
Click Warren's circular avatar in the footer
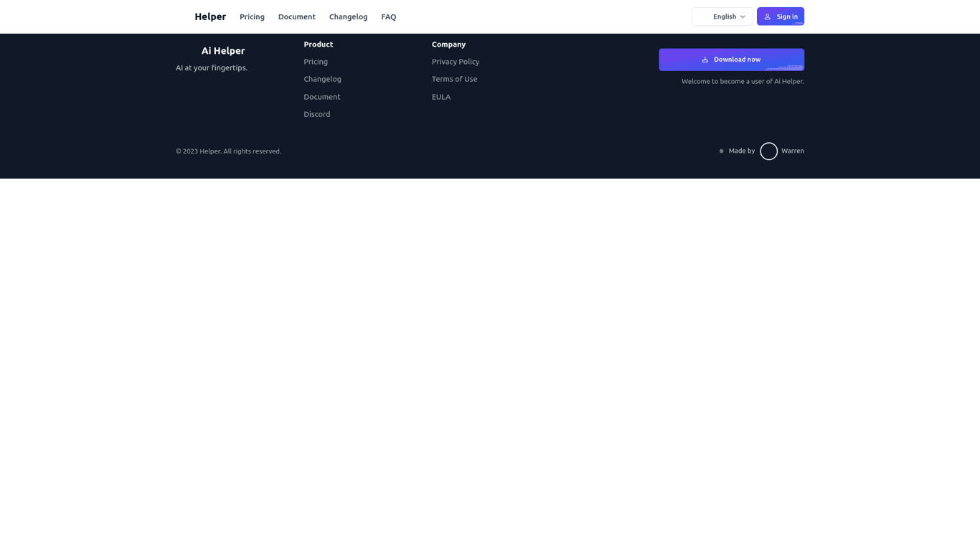pyautogui.click(x=768, y=151)
